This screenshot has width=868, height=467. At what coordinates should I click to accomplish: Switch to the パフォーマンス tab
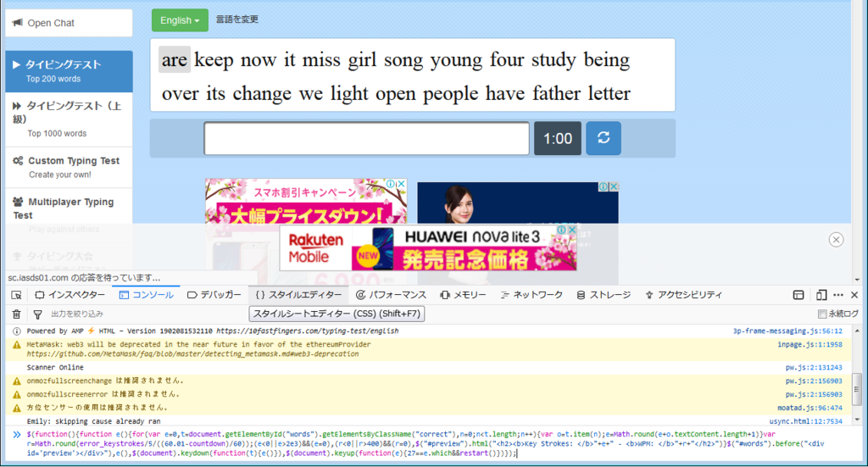391,295
